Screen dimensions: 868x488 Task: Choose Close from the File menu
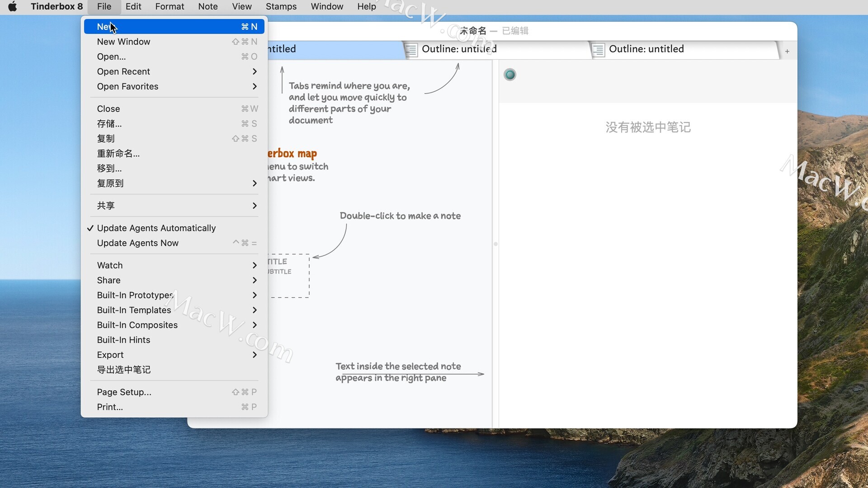point(174,108)
